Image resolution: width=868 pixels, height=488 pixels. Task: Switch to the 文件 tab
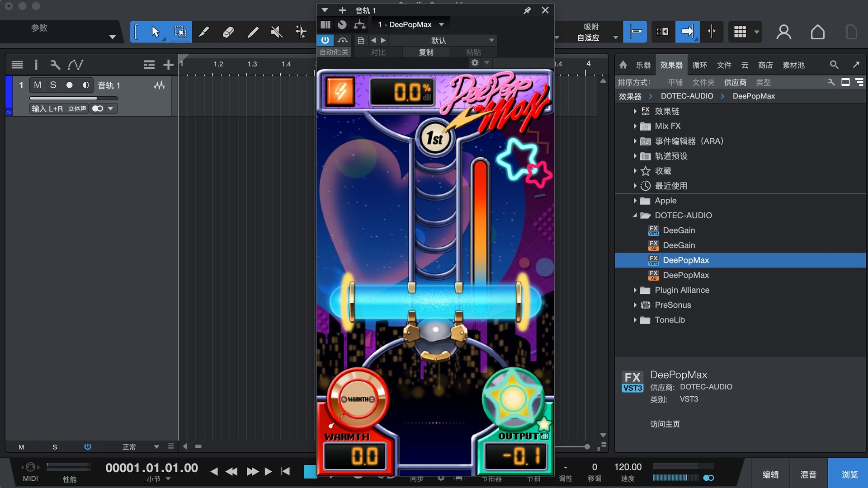click(x=724, y=65)
